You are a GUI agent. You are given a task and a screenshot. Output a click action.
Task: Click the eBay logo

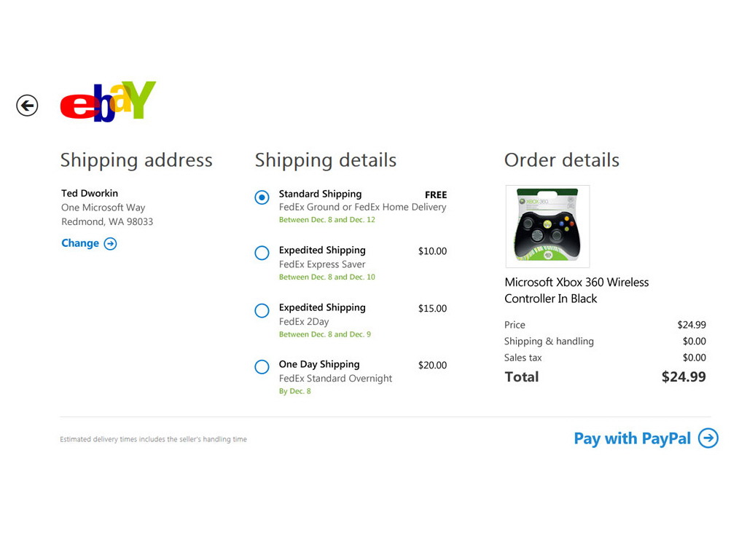click(x=108, y=101)
